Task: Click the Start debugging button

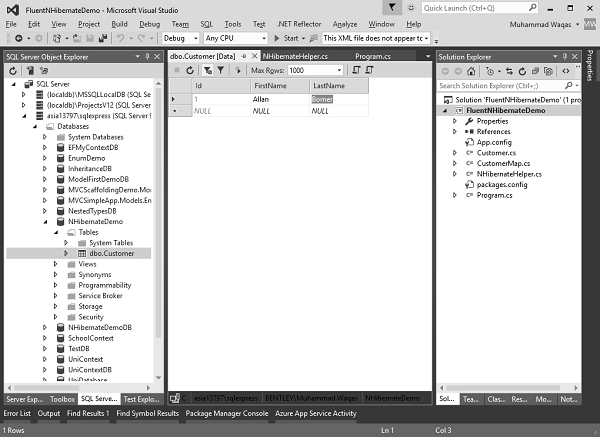Action: (287, 38)
